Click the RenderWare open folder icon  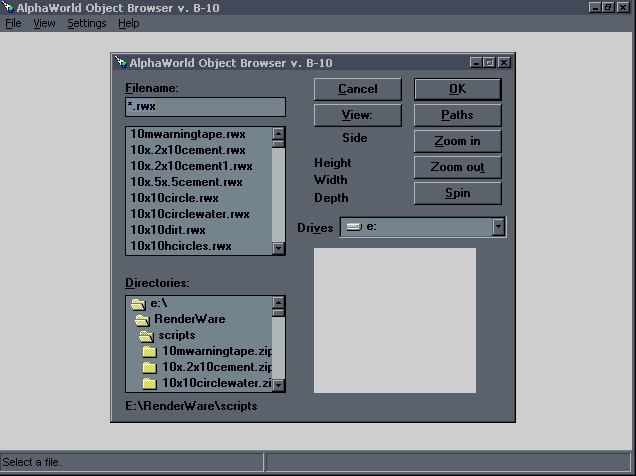point(142,320)
